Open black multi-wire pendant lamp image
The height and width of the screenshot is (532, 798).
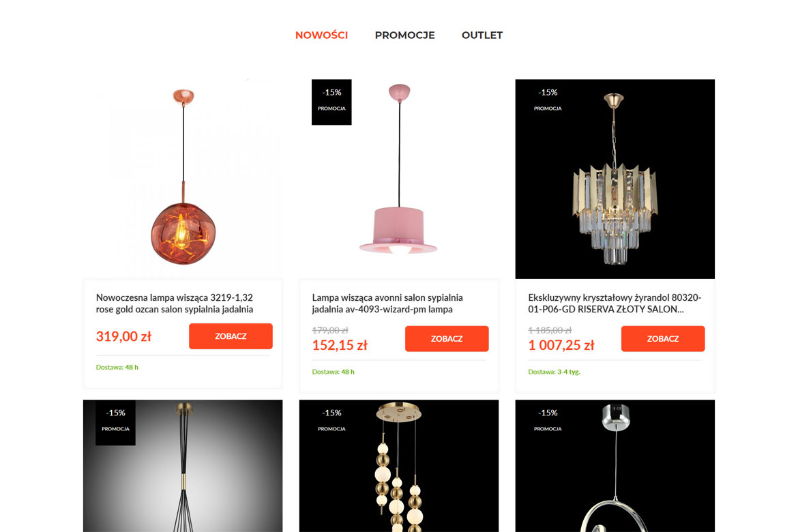pos(183,466)
